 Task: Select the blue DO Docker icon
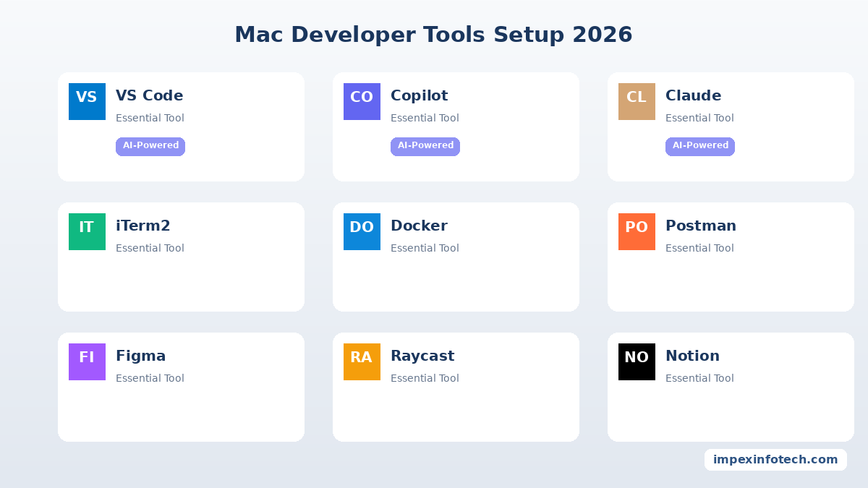click(x=362, y=231)
